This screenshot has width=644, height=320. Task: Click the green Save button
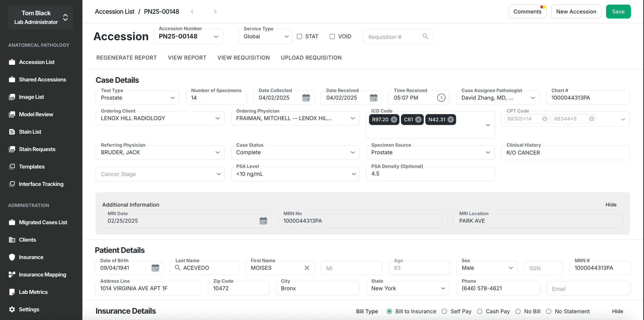click(x=618, y=12)
